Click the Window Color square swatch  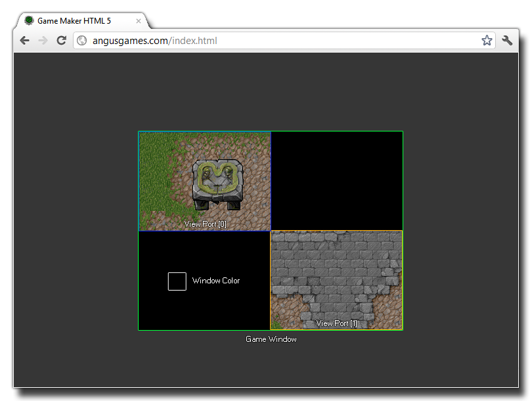click(177, 281)
